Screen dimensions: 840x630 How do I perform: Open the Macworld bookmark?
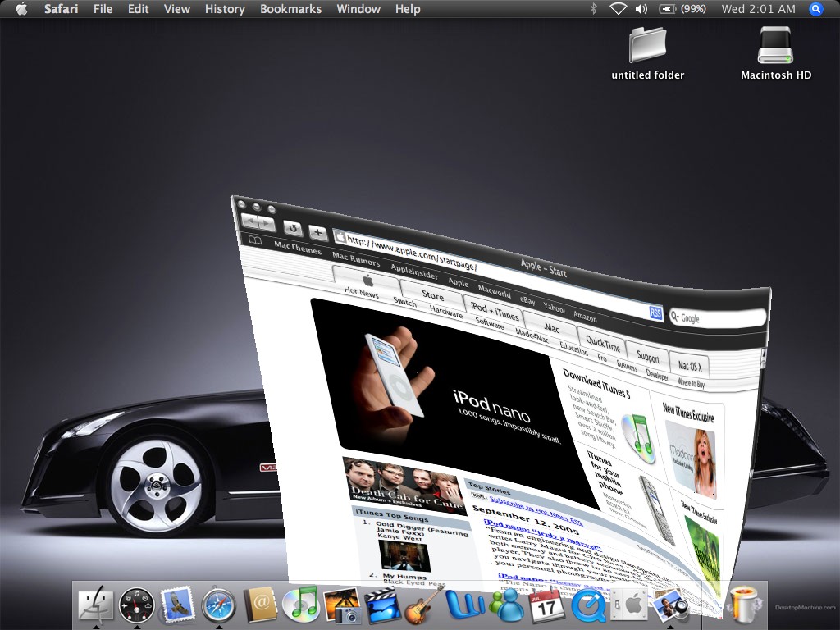[494, 292]
